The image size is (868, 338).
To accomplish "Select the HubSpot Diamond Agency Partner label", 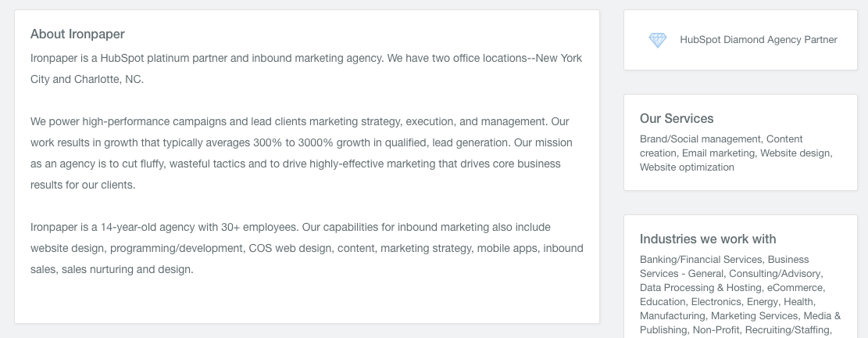I will [x=759, y=40].
